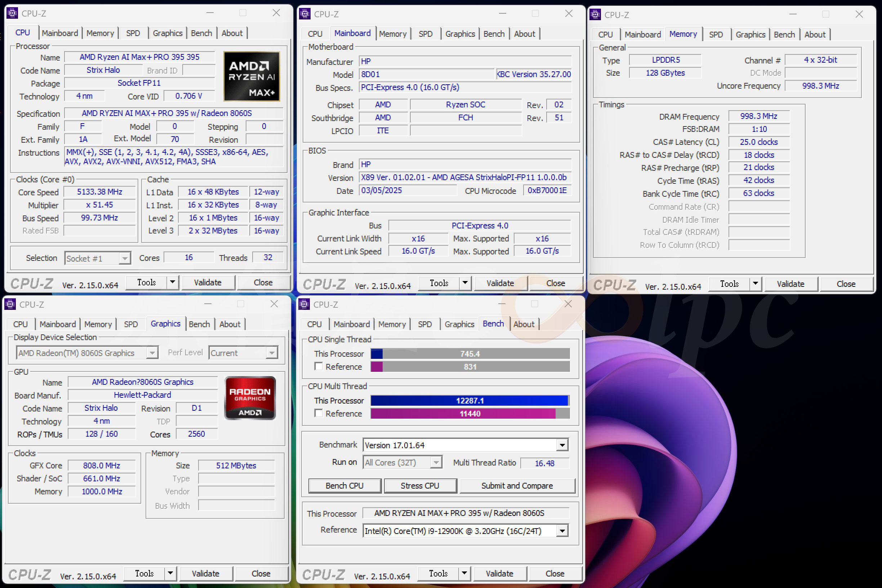Click the AMD Ryzen AI Max+ processor logo

point(251,76)
